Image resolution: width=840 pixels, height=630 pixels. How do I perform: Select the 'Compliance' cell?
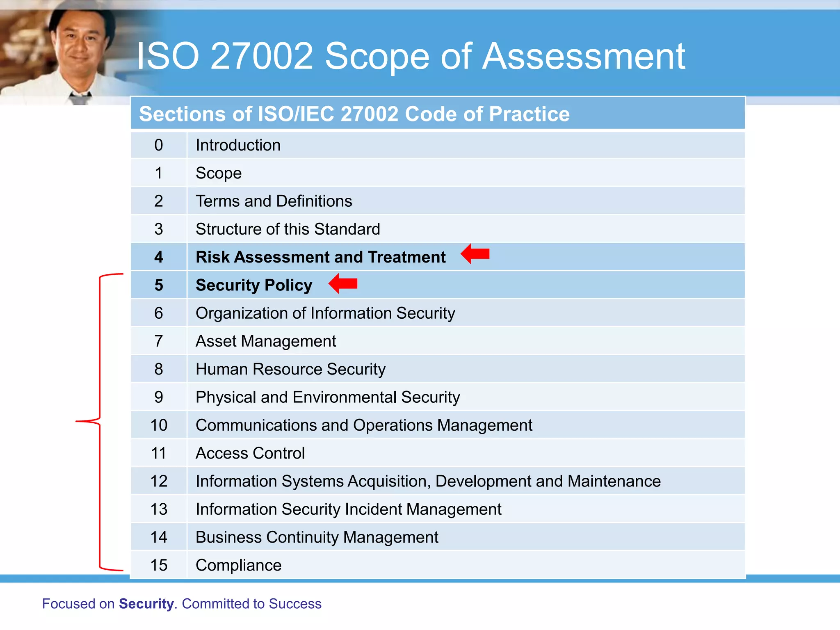click(x=466, y=565)
